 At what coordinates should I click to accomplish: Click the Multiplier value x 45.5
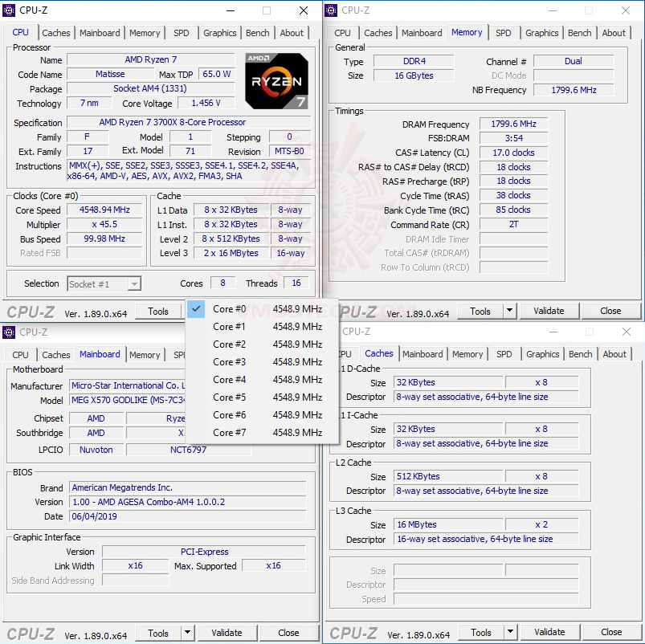[104, 224]
